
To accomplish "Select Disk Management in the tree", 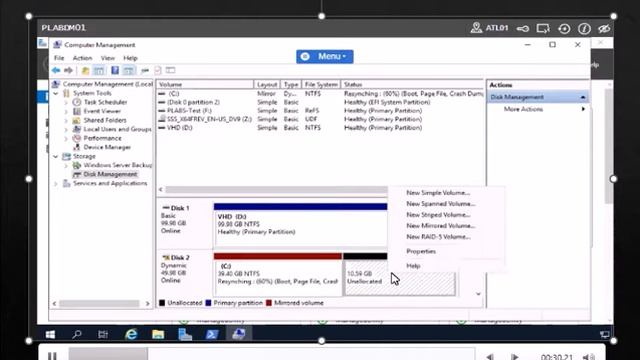I will coord(110,174).
